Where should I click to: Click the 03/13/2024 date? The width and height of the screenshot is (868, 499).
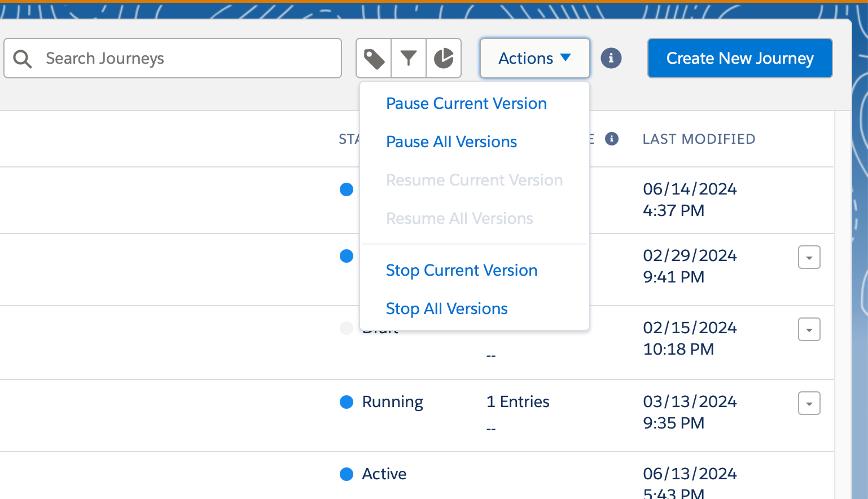[690, 402]
